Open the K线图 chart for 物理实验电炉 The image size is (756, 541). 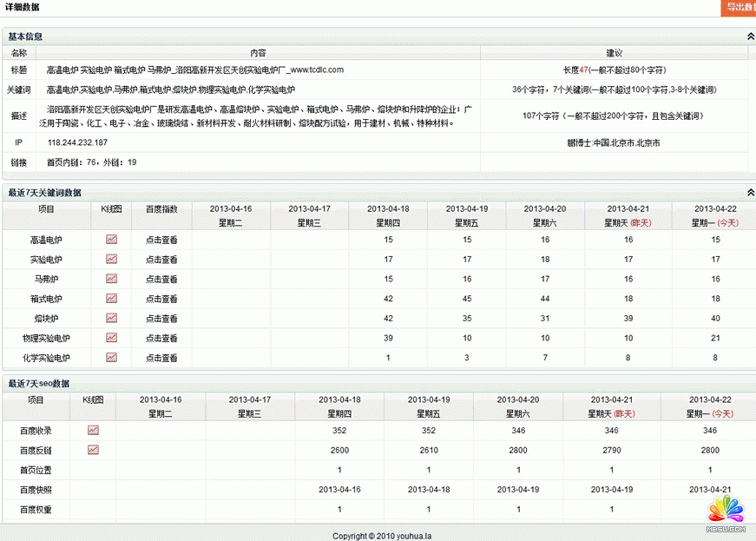tap(111, 338)
